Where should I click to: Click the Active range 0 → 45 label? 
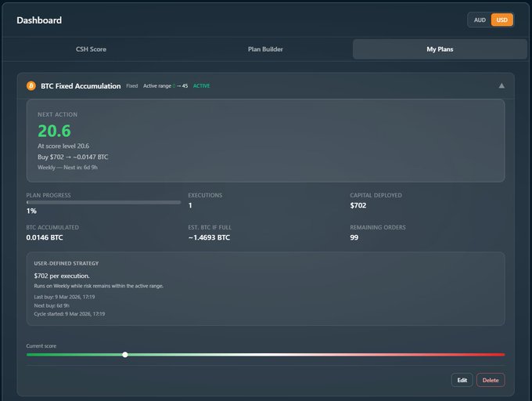pyautogui.click(x=165, y=86)
